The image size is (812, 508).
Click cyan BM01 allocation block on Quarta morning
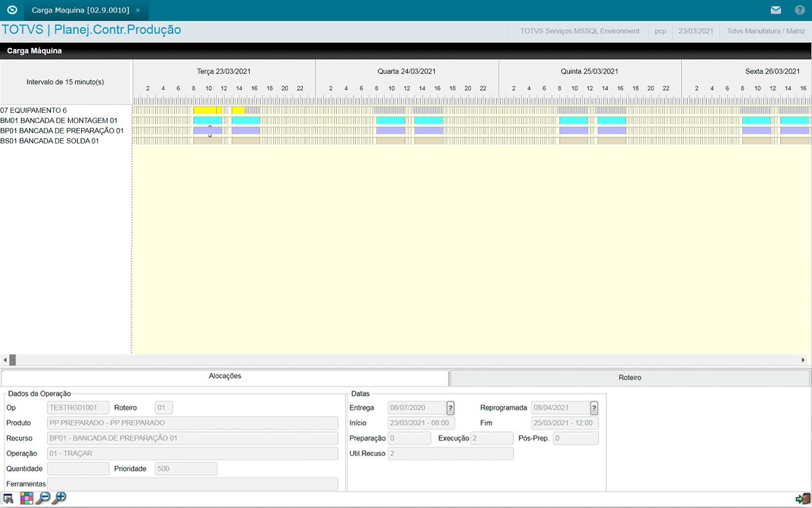(390, 121)
